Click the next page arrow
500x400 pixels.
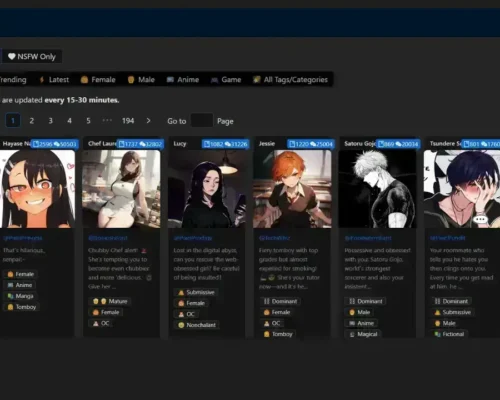(x=148, y=121)
